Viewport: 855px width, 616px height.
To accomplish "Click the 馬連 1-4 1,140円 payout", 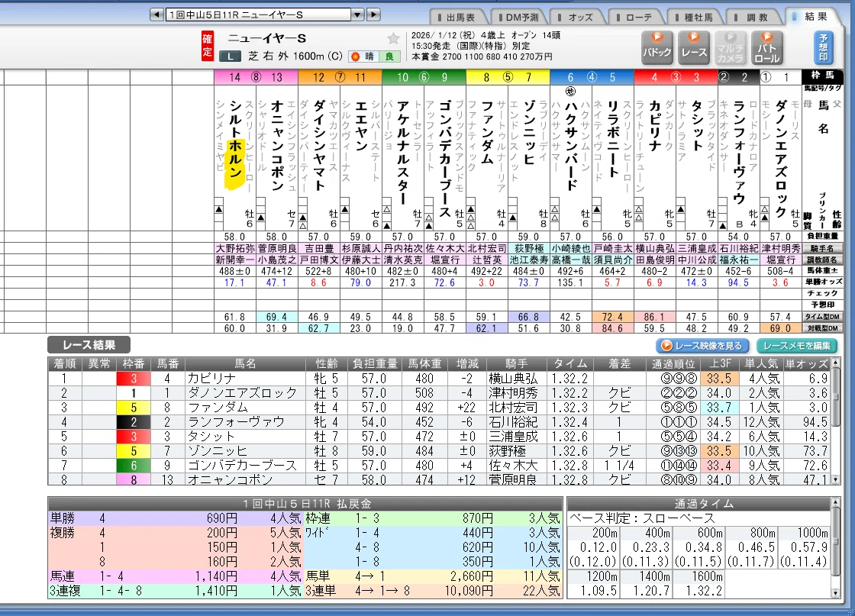I will pyautogui.click(x=176, y=576).
